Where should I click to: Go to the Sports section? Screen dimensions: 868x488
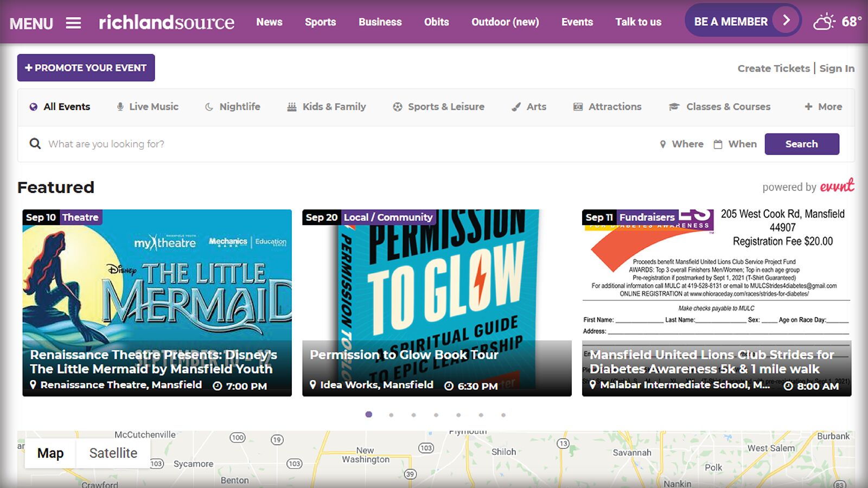(x=320, y=22)
